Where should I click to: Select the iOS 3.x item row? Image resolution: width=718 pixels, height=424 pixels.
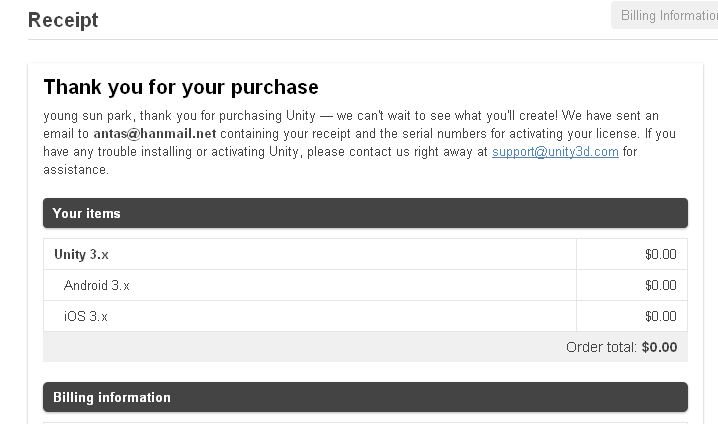pos(365,316)
